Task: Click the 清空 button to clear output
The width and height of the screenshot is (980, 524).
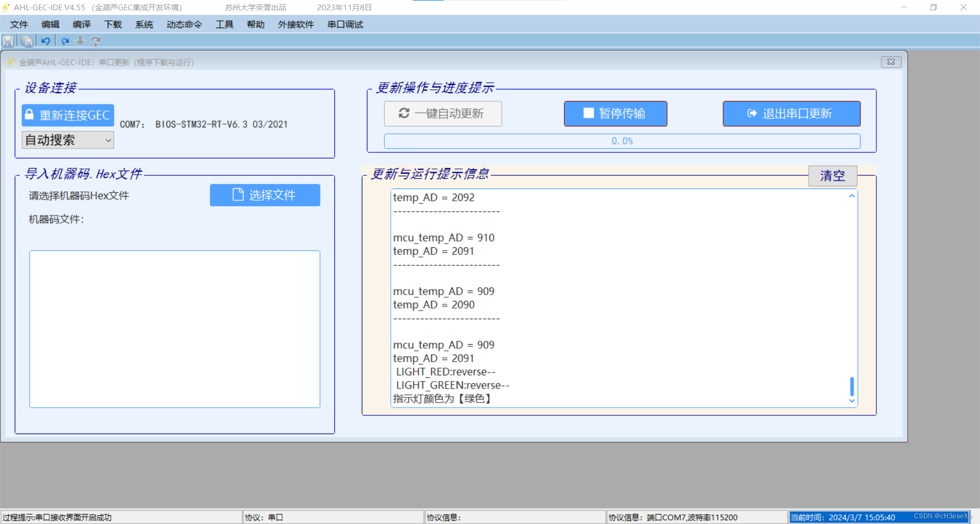Action: tap(832, 176)
